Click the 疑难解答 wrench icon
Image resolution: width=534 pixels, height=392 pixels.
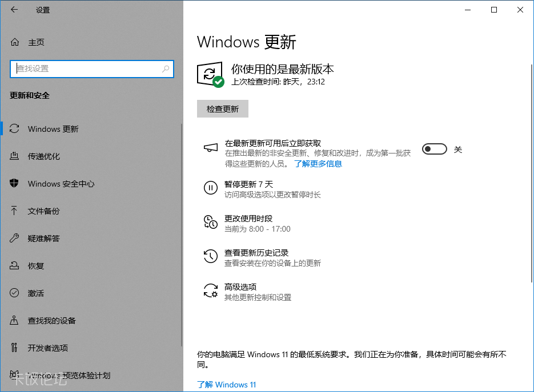coord(15,239)
